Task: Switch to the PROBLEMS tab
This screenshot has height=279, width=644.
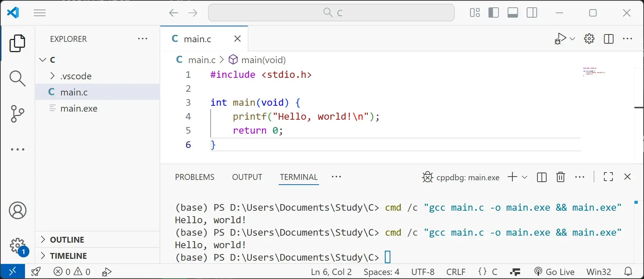Action: coord(194,177)
